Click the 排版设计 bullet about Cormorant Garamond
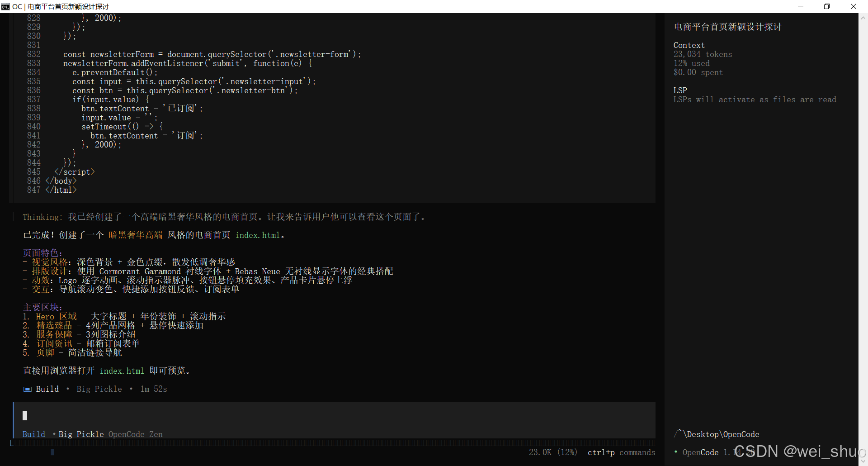The height and width of the screenshot is (466, 868). [x=208, y=271]
